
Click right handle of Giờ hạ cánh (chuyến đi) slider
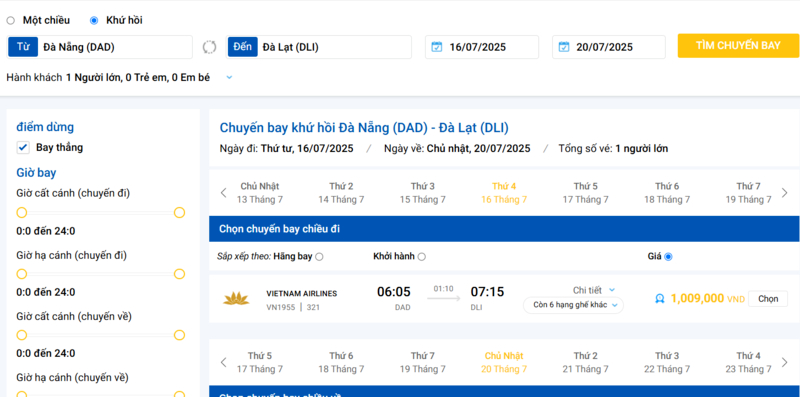pyautogui.click(x=179, y=274)
